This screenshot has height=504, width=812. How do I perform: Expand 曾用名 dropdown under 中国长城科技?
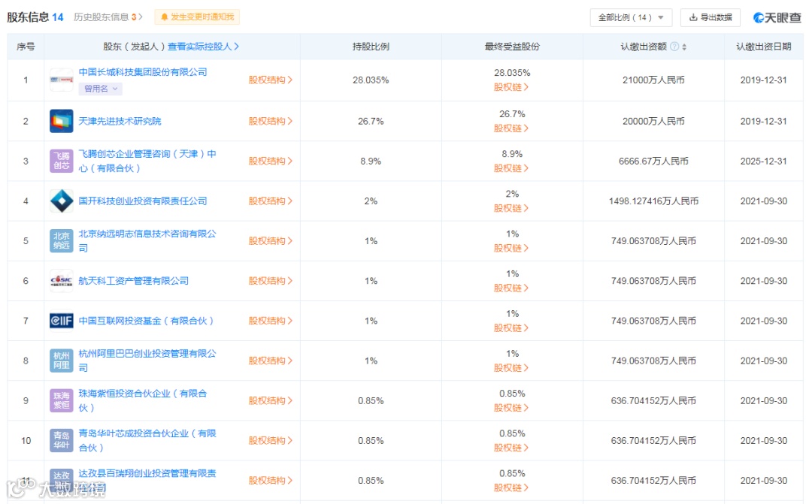click(101, 89)
